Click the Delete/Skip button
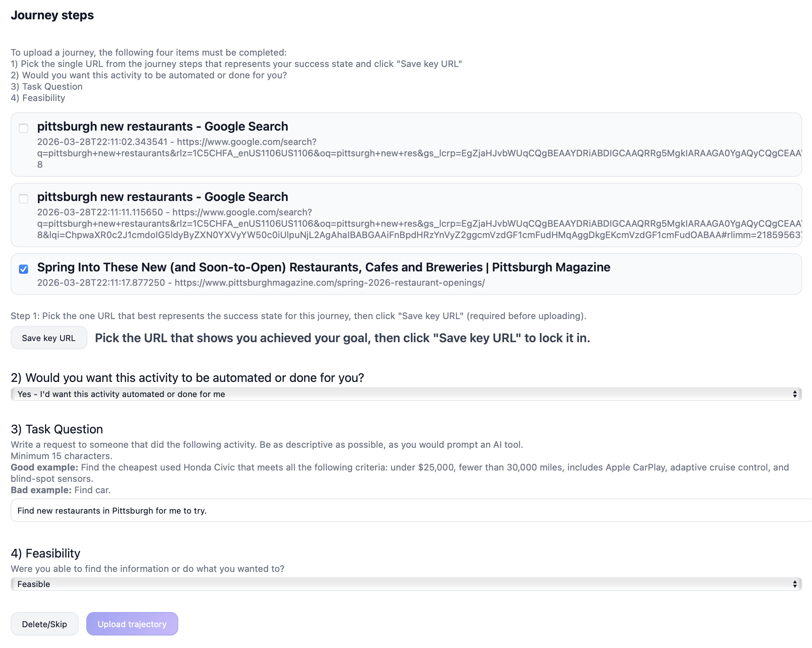 [x=44, y=624]
